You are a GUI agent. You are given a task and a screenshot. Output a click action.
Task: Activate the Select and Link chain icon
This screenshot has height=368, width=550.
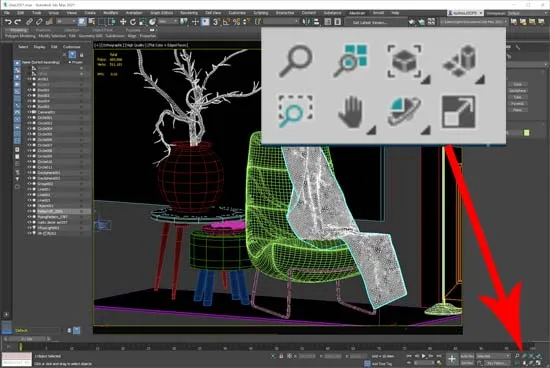tap(29, 22)
